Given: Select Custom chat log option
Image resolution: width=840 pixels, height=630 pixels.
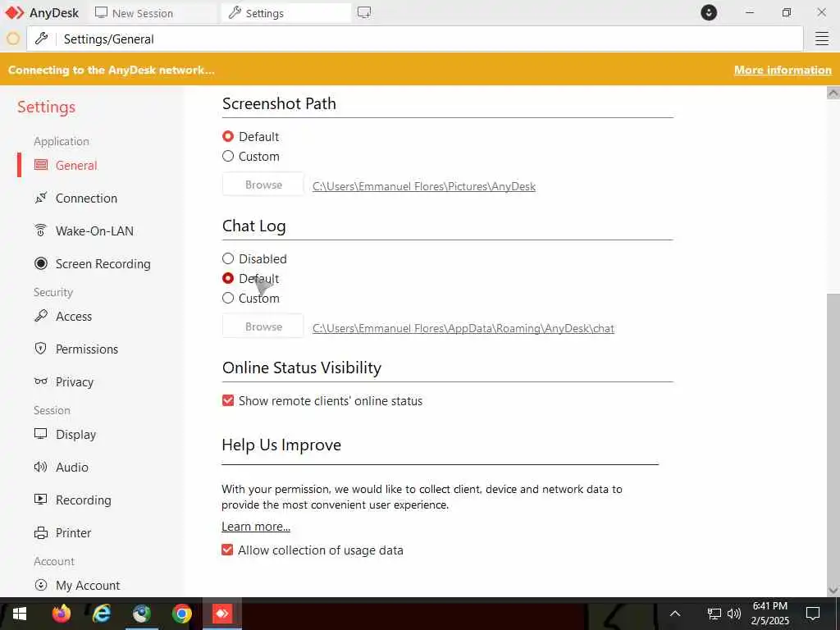Looking at the screenshot, I should [228, 298].
